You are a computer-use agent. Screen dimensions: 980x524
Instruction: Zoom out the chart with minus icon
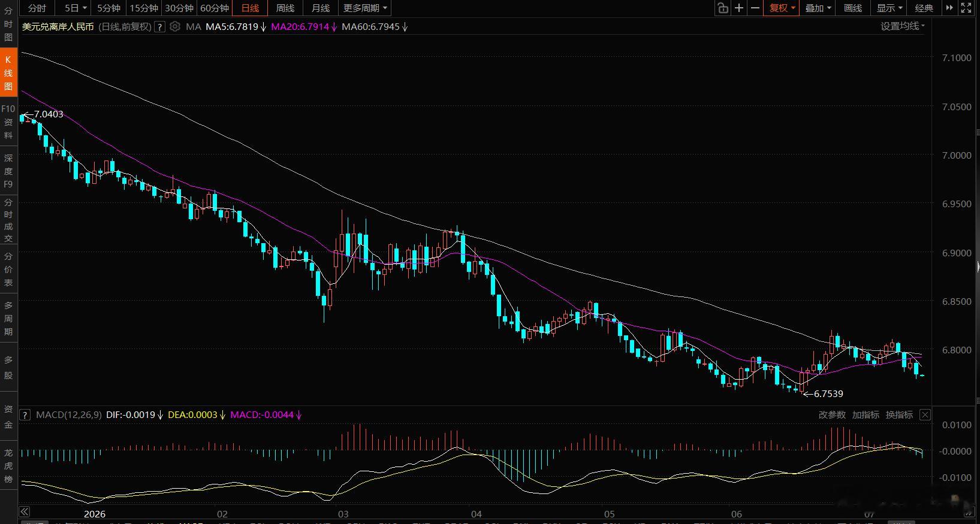(755, 8)
